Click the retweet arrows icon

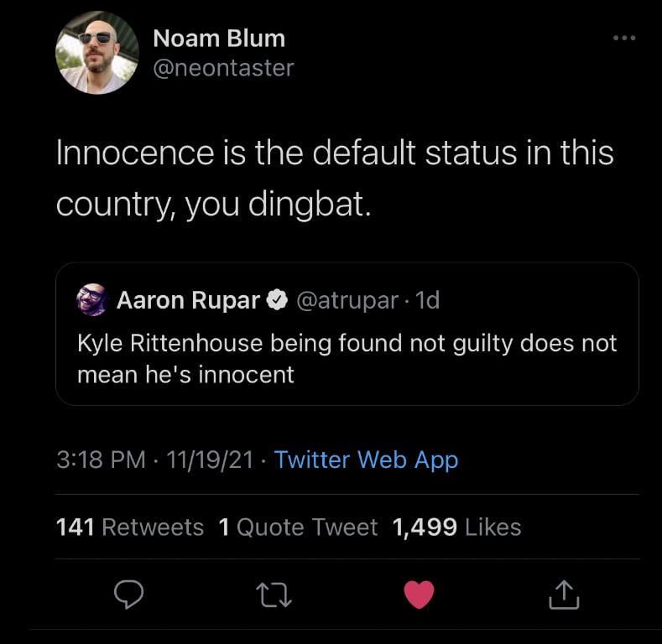tap(274, 595)
